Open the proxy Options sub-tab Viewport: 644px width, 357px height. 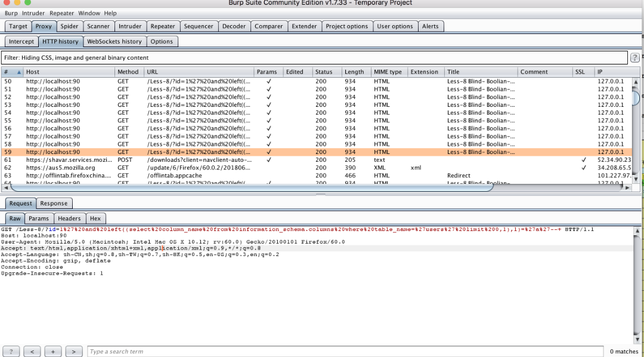(162, 42)
